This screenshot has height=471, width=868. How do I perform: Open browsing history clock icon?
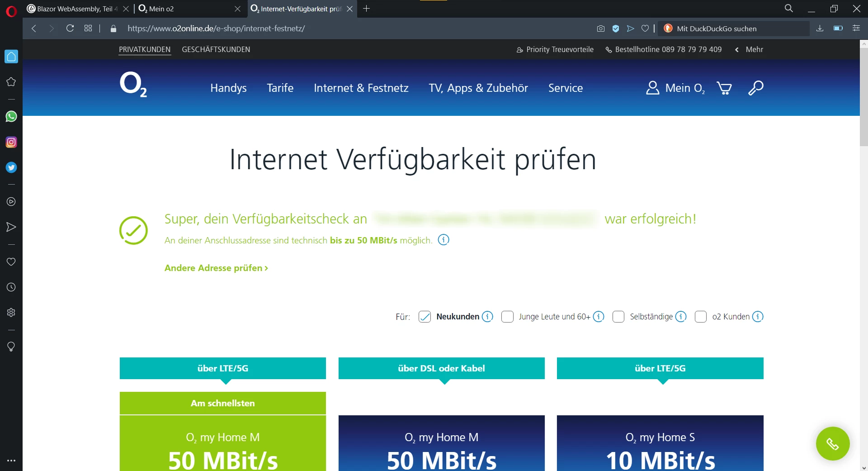(x=11, y=287)
